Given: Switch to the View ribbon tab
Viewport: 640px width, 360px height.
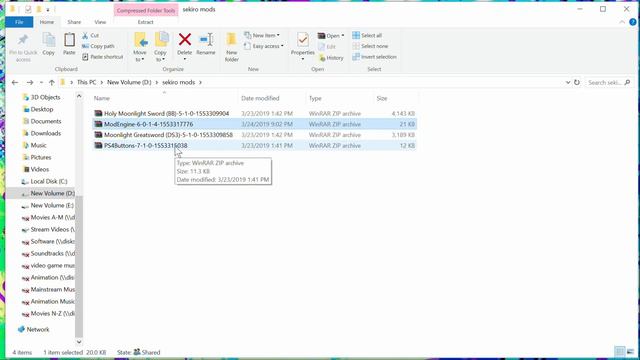Looking at the screenshot, I should click(100, 22).
